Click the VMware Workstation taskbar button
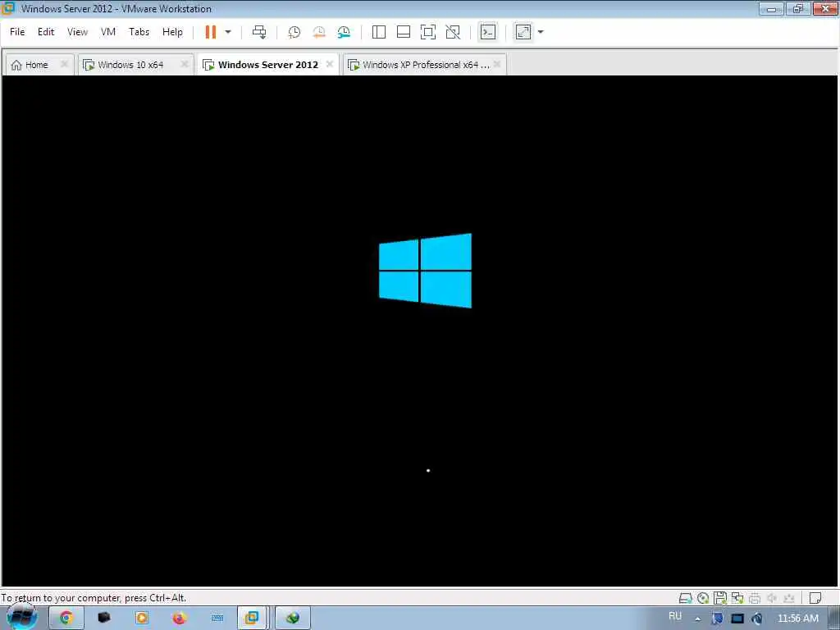840x630 pixels. 252,619
